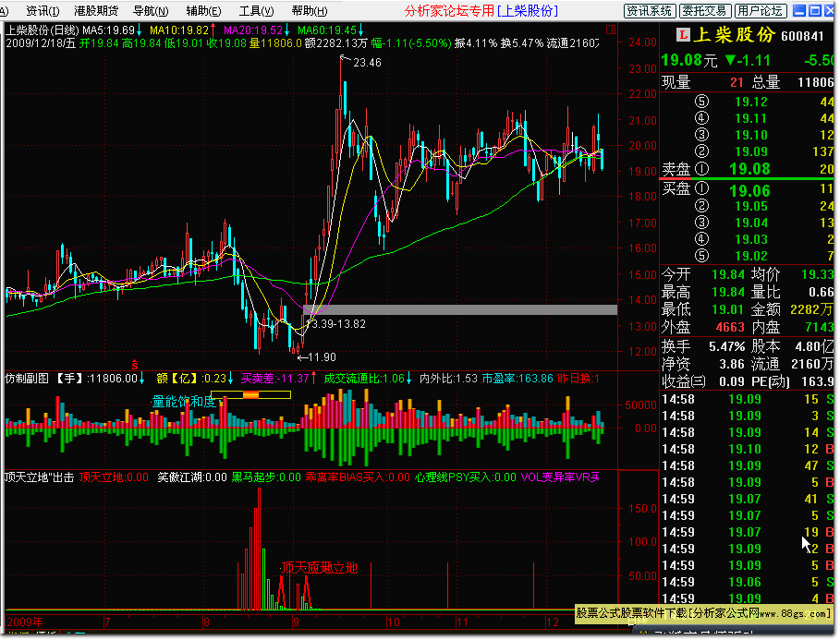Click the 内盘 value 7143
Image resolution: width=840 pixels, height=640 pixels.
(x=819, y=327)
